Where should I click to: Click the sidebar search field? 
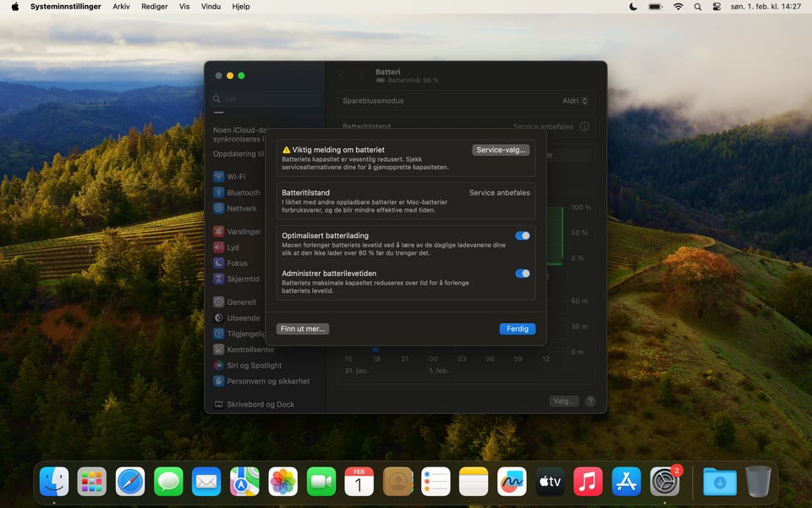tap(266, 99)
